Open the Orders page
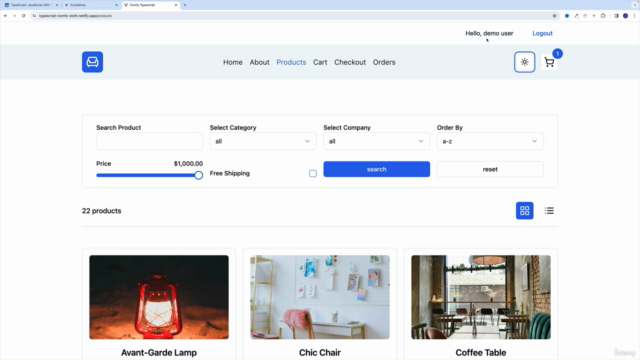The width and height of the screenshot is (640, 360). coord(384,62)
